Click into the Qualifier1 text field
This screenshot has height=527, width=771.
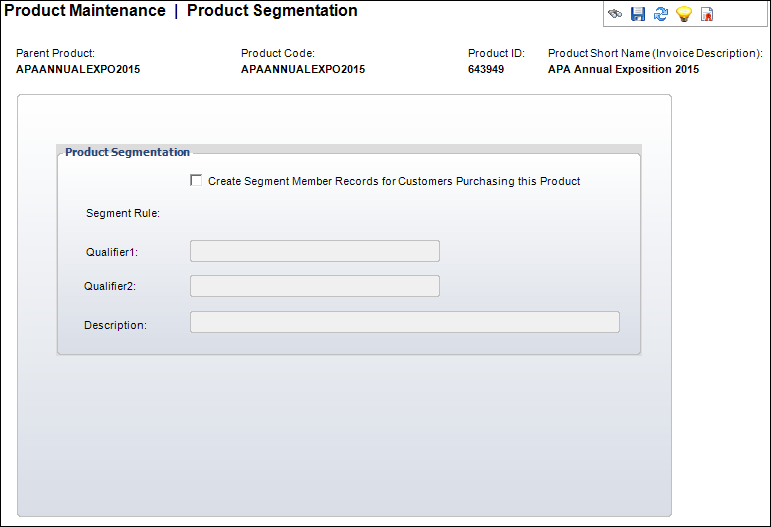tap(315, 251)
